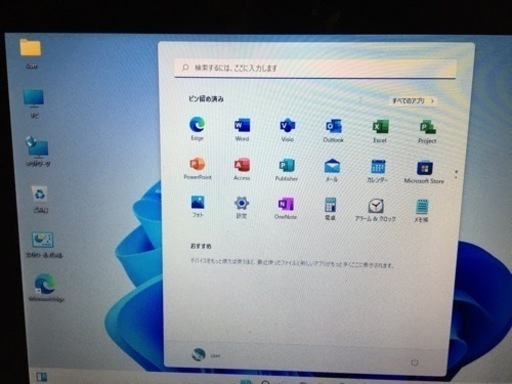The image size is (512, 384).
Task: Open Microsoft Store pinned app
Action: click(x=424, y=172)
